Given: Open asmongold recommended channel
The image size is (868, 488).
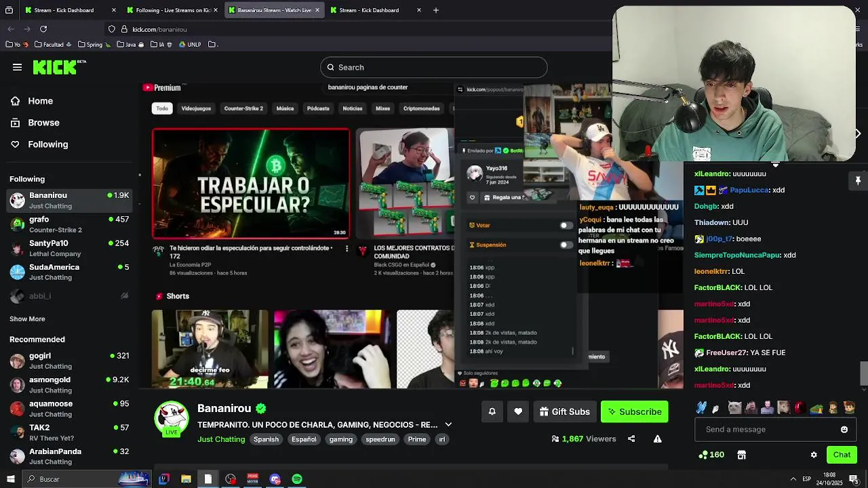Looking at the screenshot, I should click(69, 384).
